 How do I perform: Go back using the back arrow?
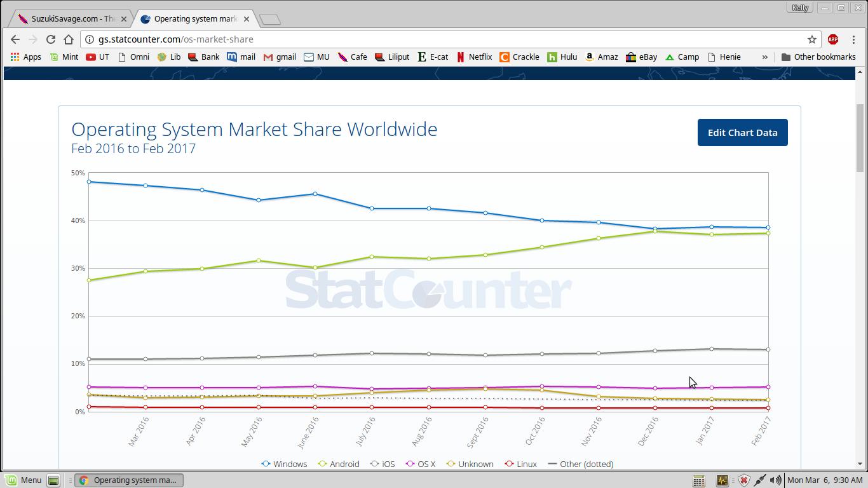click(15, 39)
